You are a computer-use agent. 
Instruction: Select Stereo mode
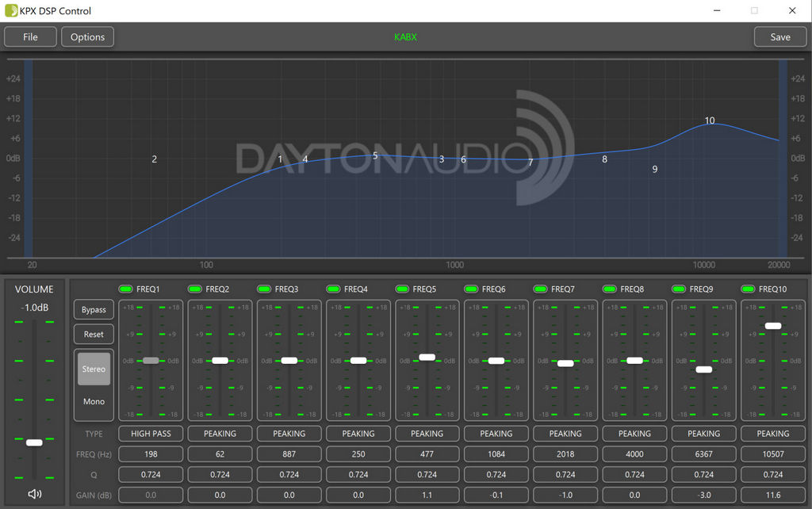pos(94,369)
